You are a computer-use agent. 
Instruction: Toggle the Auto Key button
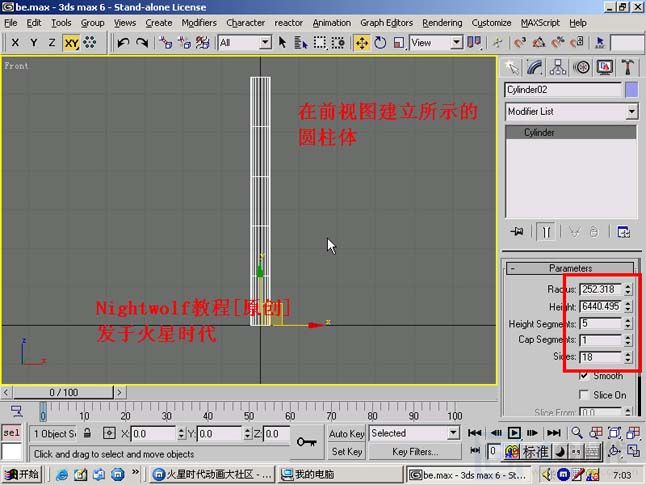pyautogui.click(x=346, y=433)
